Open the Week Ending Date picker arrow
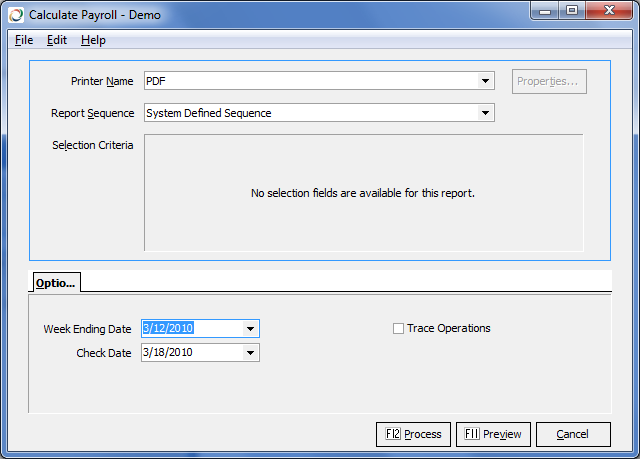 click(250, 328)
